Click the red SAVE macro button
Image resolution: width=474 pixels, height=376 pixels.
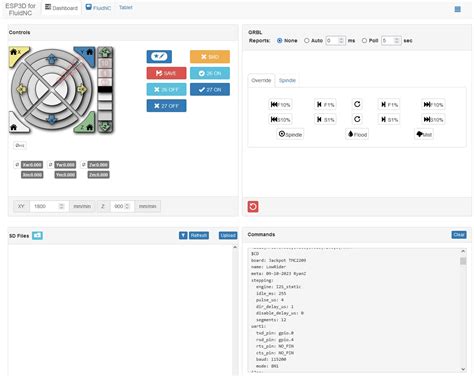click(166, 73)
